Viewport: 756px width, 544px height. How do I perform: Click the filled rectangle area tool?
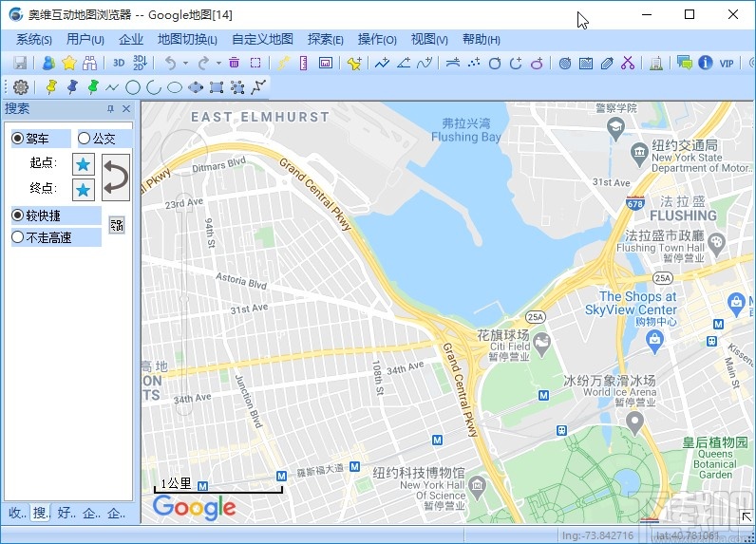[x=586, y=63]
